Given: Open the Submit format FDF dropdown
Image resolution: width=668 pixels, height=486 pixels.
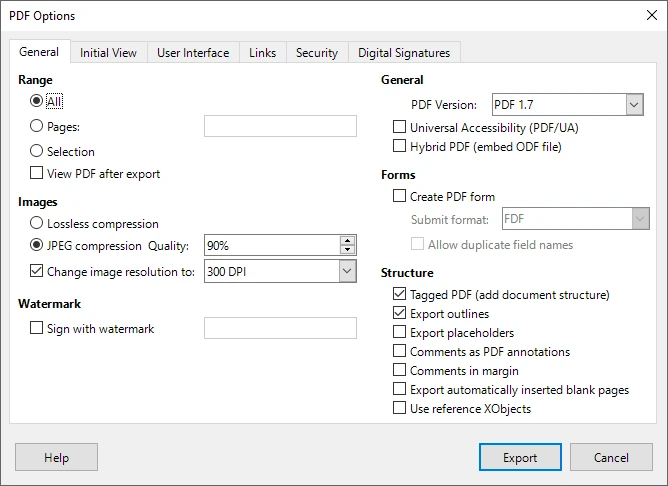Looking at the screenshot, I should click(x=576, y=219).
